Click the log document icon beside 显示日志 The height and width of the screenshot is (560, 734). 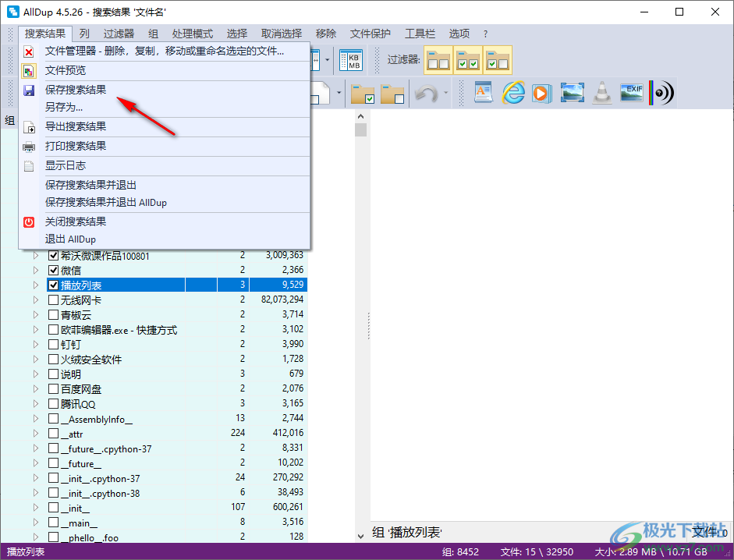pos(29,166)
